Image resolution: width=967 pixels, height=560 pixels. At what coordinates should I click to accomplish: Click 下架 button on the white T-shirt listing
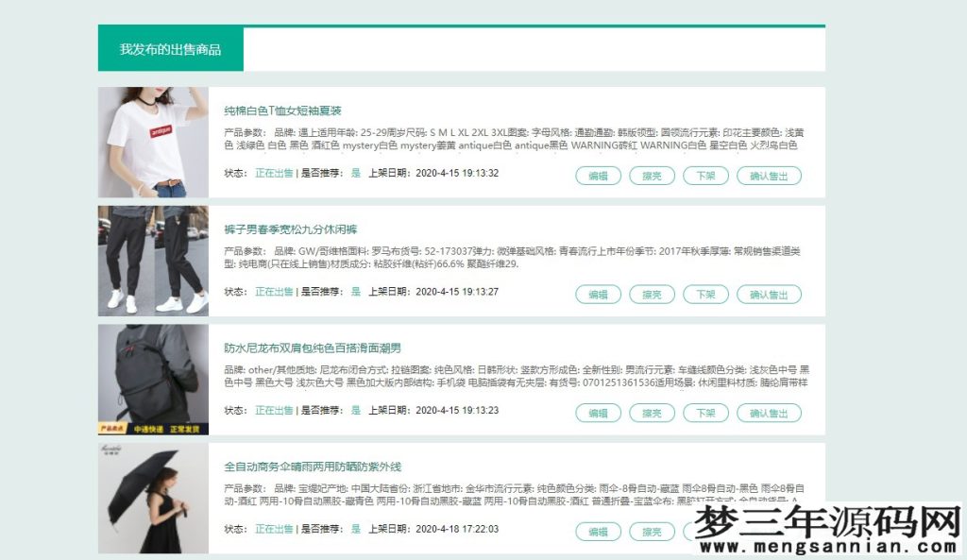pyautogui.click(x=704, y=176)
